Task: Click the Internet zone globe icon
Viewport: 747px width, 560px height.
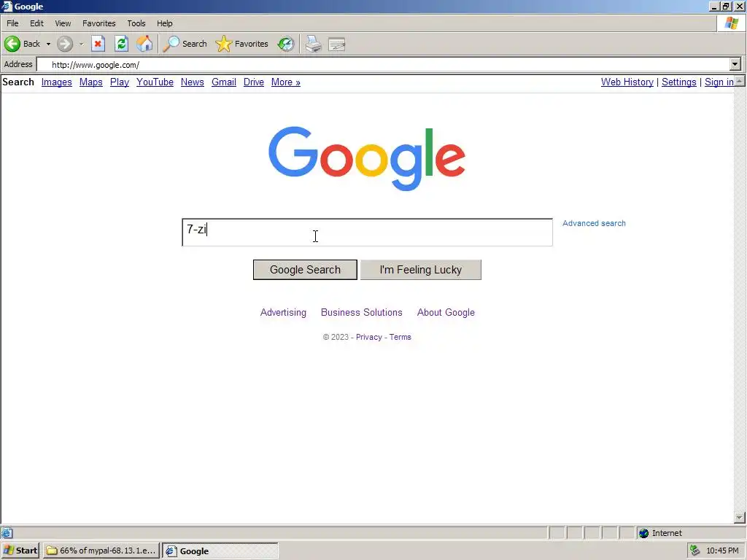Action: click(x=643, y=533)
